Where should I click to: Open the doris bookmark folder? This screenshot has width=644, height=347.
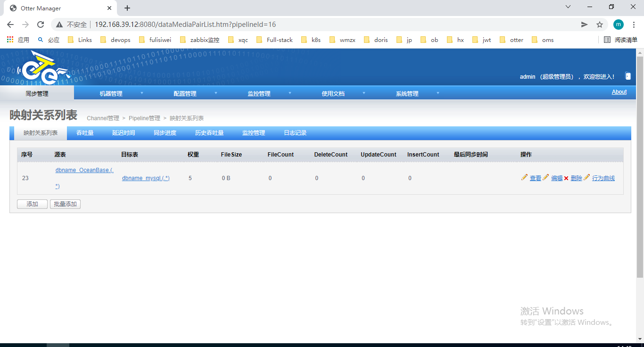376,40
